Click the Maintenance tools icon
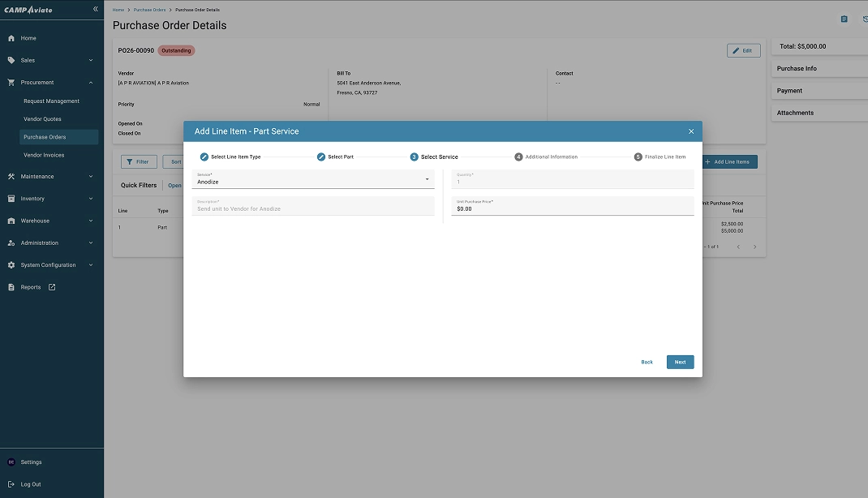The width and height of the screenshot is (868, 498). (11, 176)
